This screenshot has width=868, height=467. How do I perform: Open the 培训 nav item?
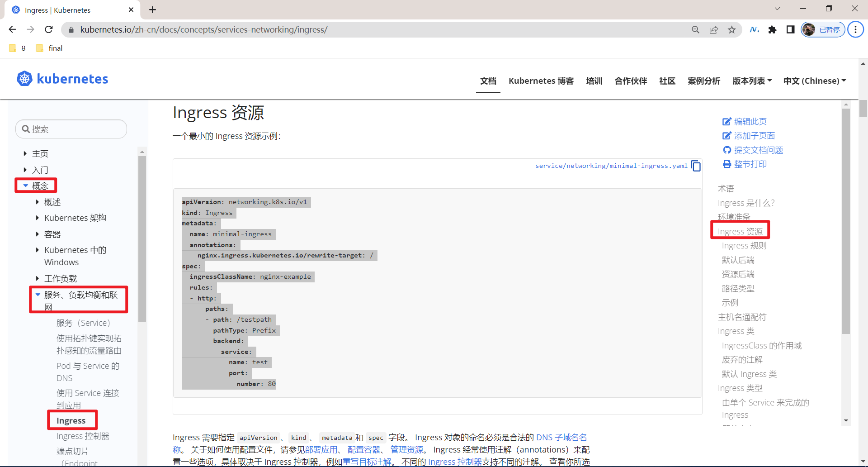click(594, 81)
